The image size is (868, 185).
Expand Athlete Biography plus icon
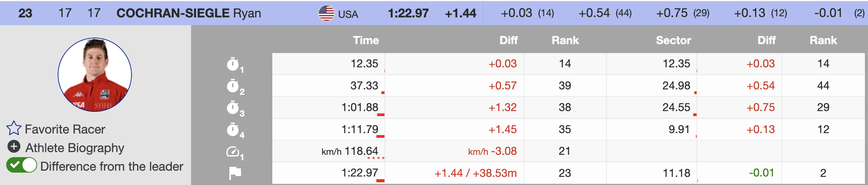coord(14,147)
